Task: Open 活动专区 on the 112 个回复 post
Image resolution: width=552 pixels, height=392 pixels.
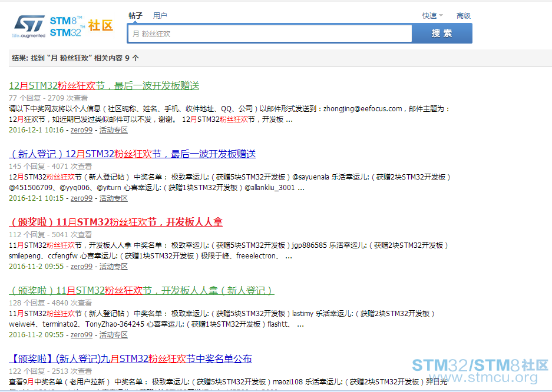Action: (113, 267)
